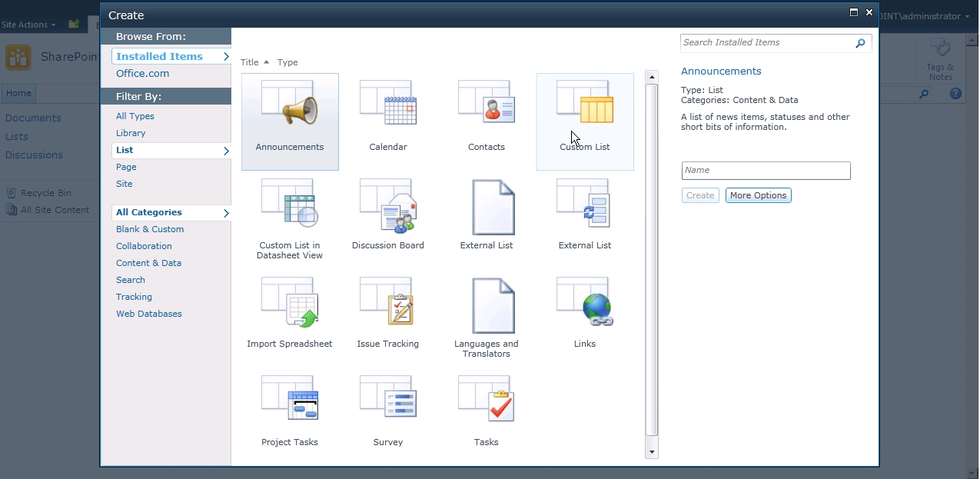Screen dimensions: 980x479
Task: Filter by Site type
Action: [125, 184]
